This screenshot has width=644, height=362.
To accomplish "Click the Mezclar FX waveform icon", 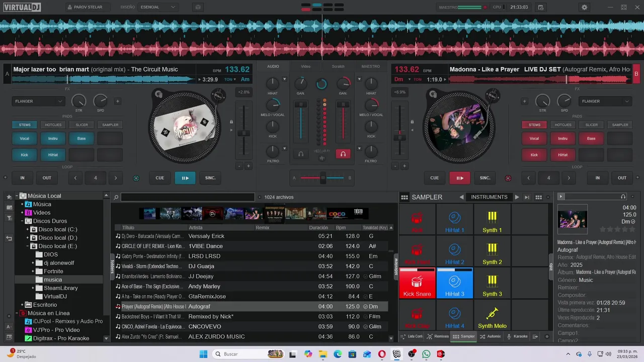I will point(322,158).
